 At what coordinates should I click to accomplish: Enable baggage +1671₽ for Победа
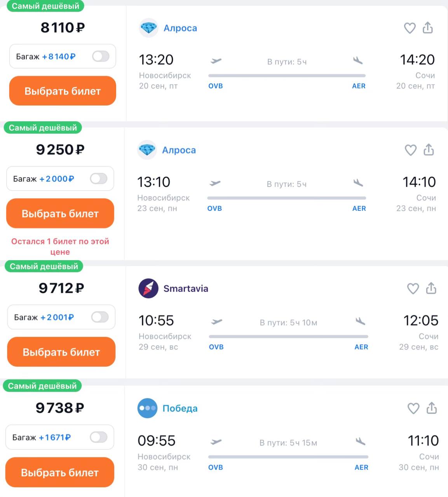coord(98,437)
